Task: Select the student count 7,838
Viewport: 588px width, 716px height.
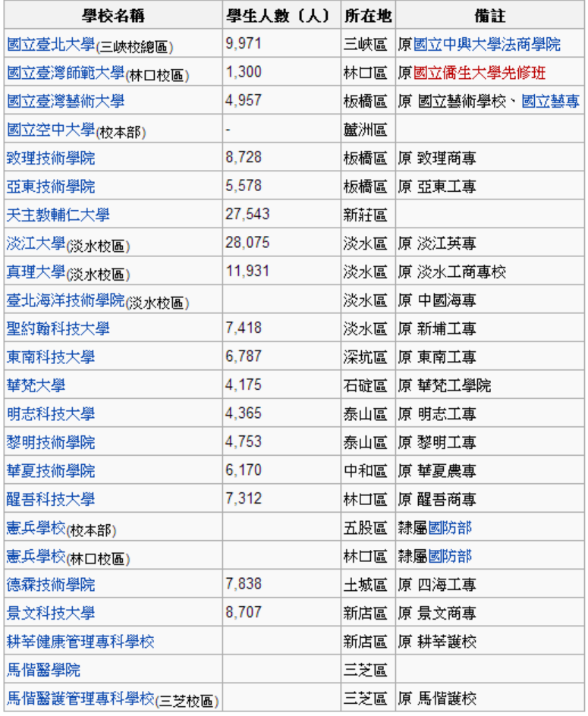Action: [x=243, y=583]
